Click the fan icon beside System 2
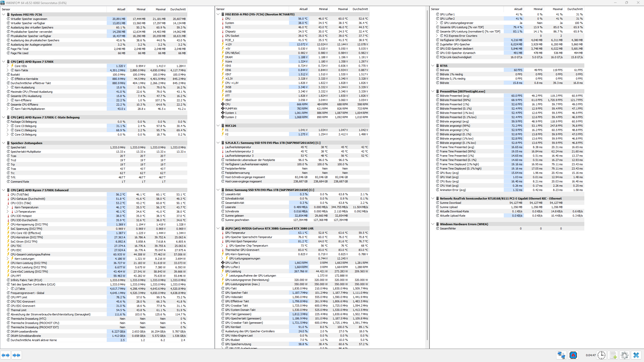Viewport: 644px width, 362px height. [x=223, y=117]
